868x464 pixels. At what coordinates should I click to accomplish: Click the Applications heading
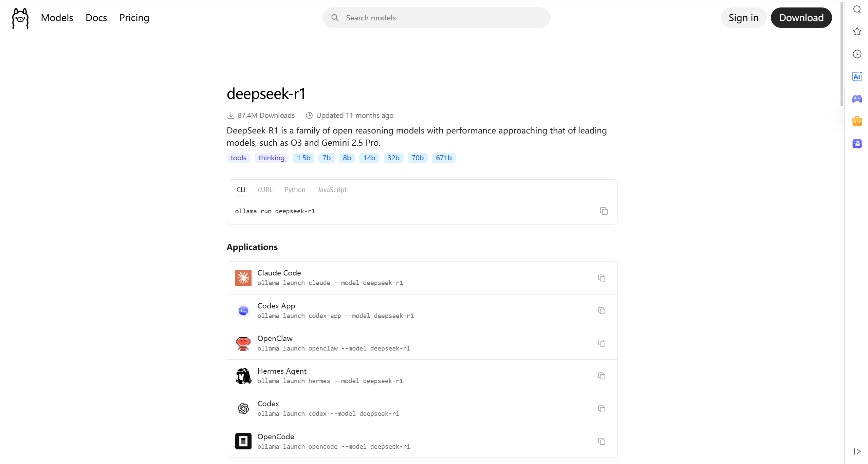[x=252, y=247]
